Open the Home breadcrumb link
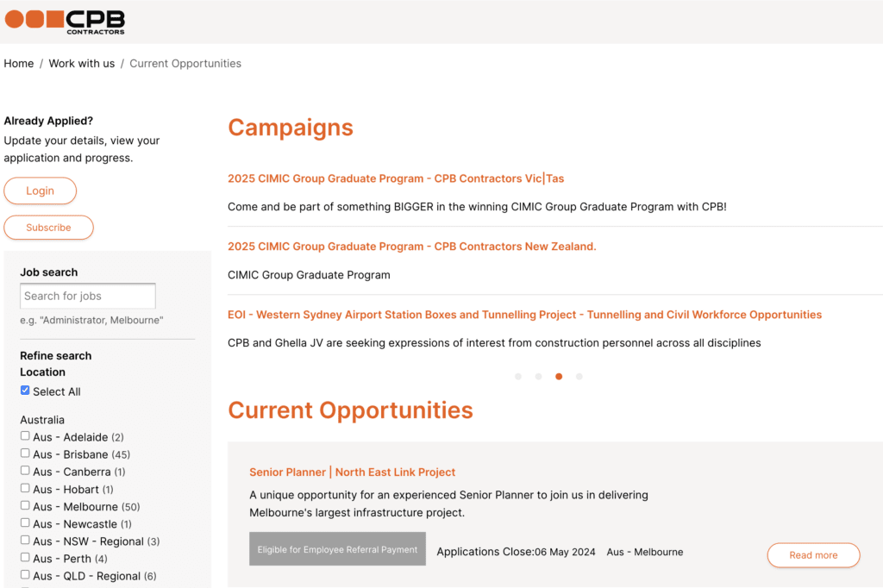The image size is (883, 588). [19, 64]
